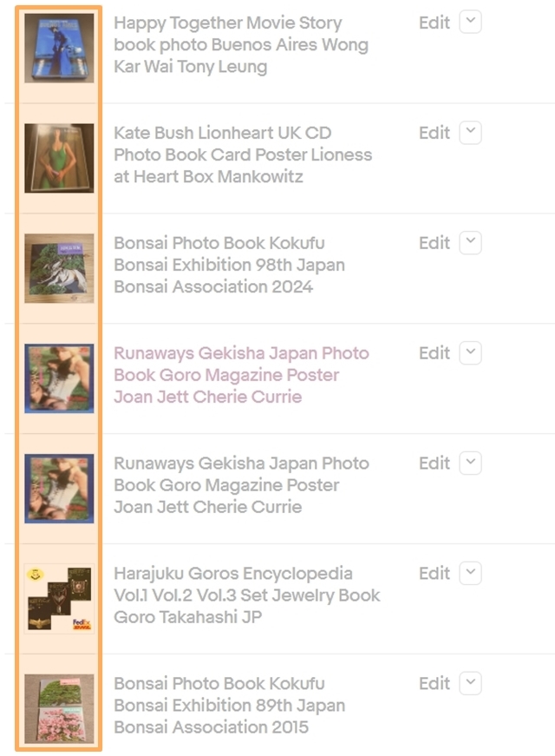Edit the Happy Together Movie Story listing
The width and height of the screenshot is (555, 756).
pyautogui.click(x=434, y=23)
